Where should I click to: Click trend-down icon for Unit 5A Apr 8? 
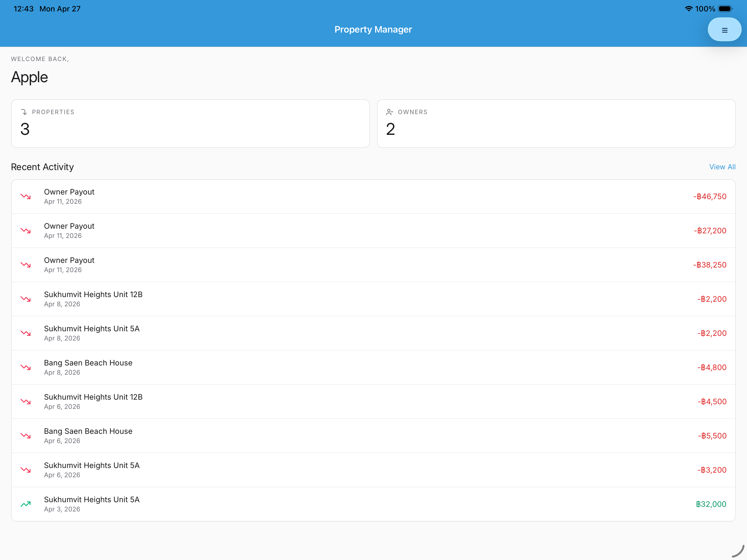(26, 333)
